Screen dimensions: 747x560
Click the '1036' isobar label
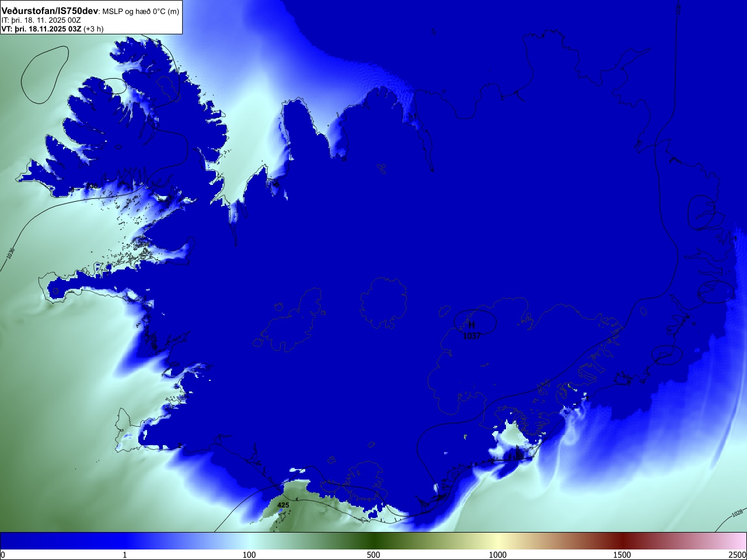pos(11,253)
